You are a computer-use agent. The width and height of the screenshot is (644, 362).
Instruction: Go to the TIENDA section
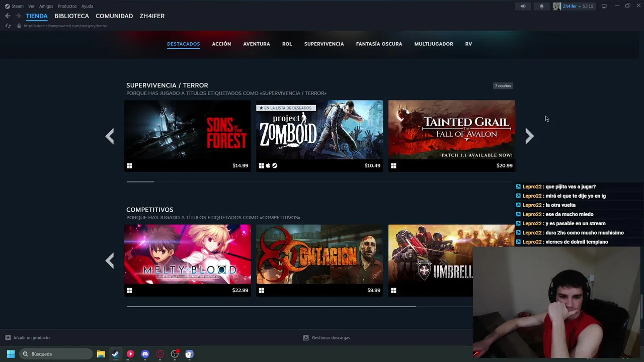click(x=37, y=16)
